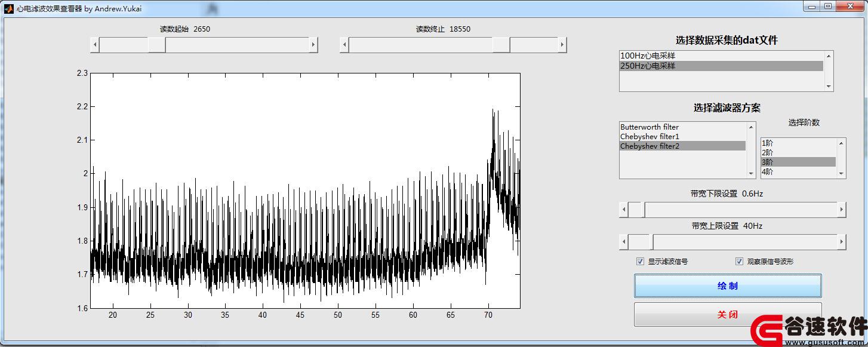Click left arrow of 读数终止 slider
This screenshot has width=868, height=347.
344,45
